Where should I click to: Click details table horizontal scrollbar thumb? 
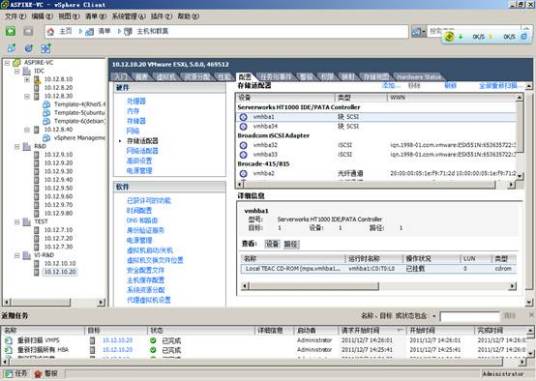click(313, 286)
